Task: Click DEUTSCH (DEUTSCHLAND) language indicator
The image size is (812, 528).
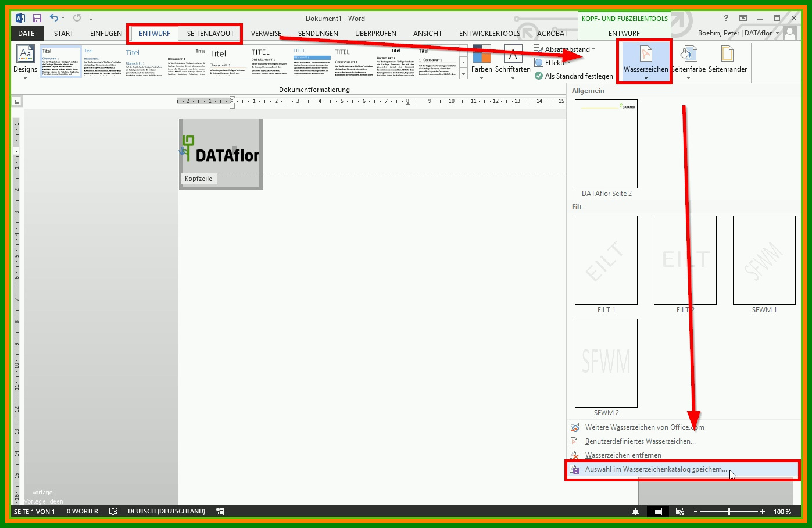Action: click(166, 512)
